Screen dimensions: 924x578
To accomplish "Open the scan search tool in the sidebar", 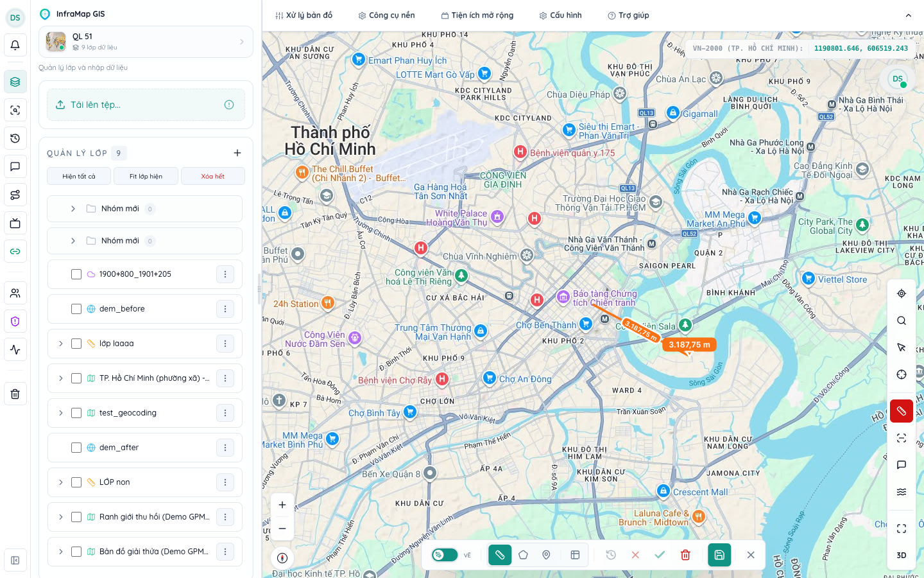I will (15, 110).
